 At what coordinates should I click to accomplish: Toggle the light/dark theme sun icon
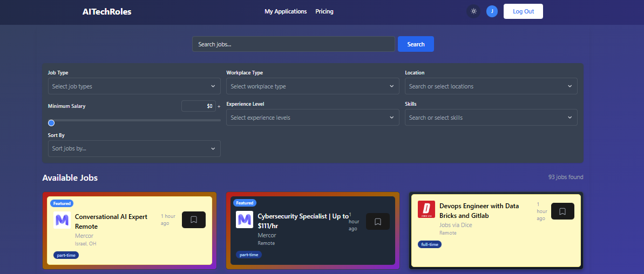click(473, 11)
